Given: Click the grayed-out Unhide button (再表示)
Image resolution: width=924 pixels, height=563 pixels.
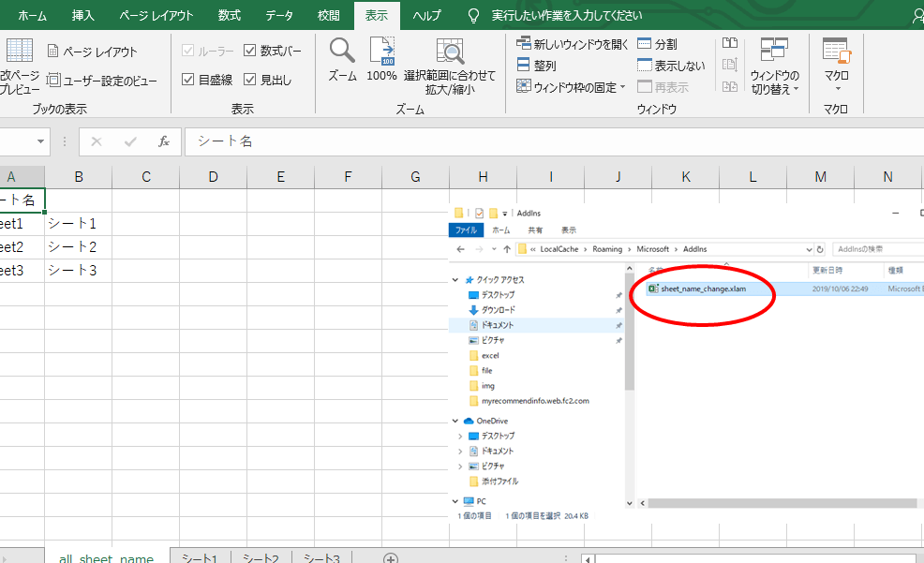Looking at the screenshot, I should click(663, 87).
